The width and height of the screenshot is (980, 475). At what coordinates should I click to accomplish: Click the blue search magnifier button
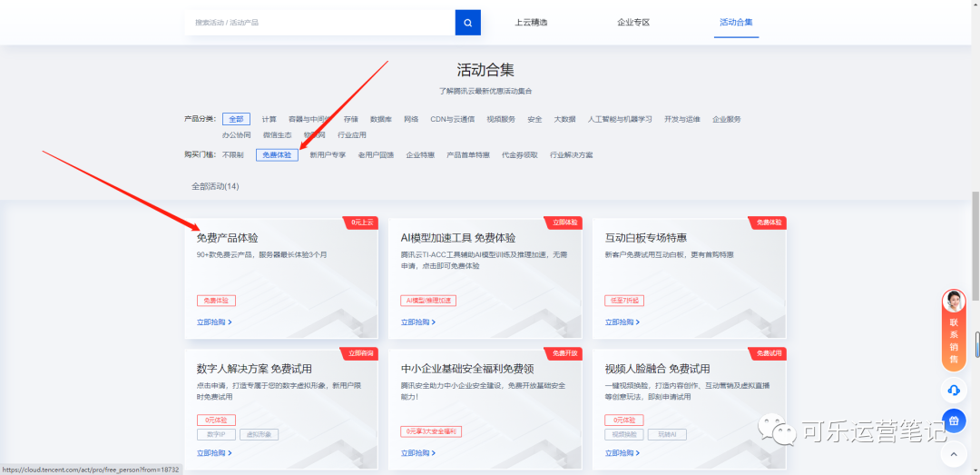tap(467, 23)
